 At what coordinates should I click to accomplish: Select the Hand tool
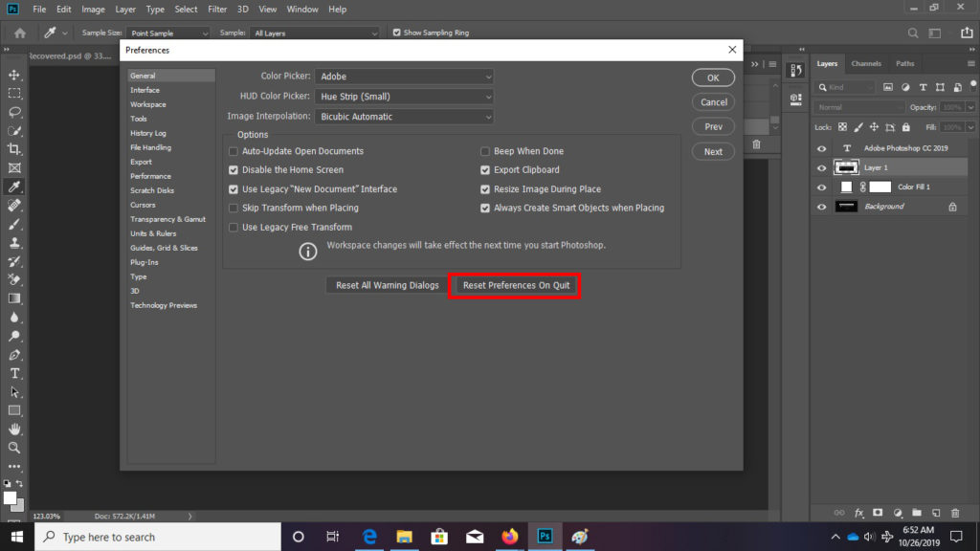pyautogui.click(x=14, y=430)
